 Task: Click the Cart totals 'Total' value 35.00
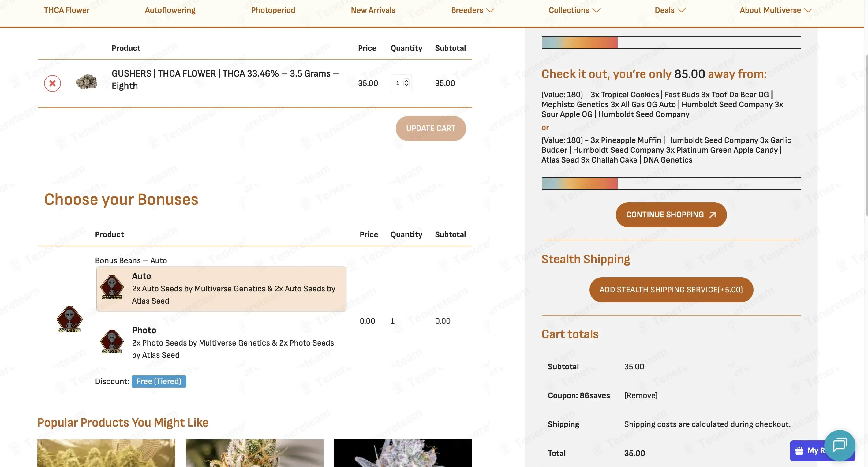(x=634, y=453)
